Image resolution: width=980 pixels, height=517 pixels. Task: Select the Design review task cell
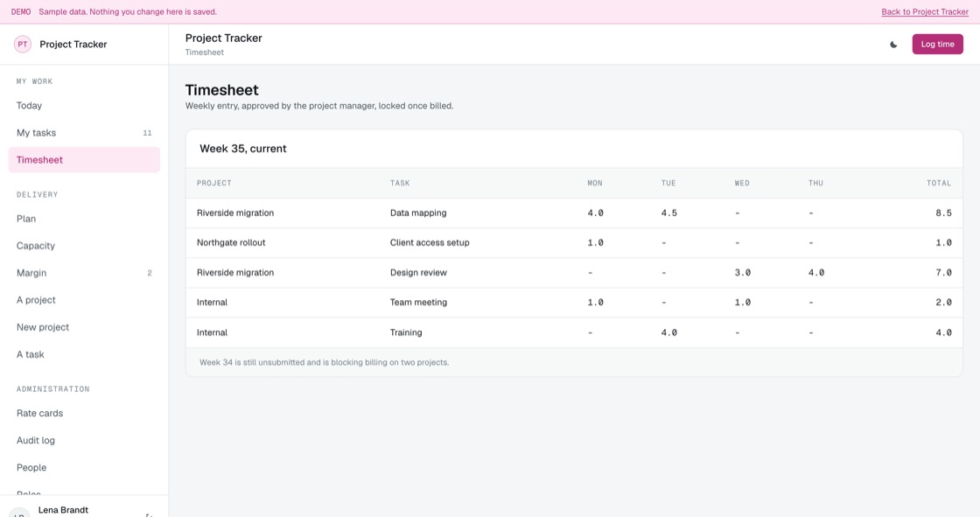pos(418,273)
